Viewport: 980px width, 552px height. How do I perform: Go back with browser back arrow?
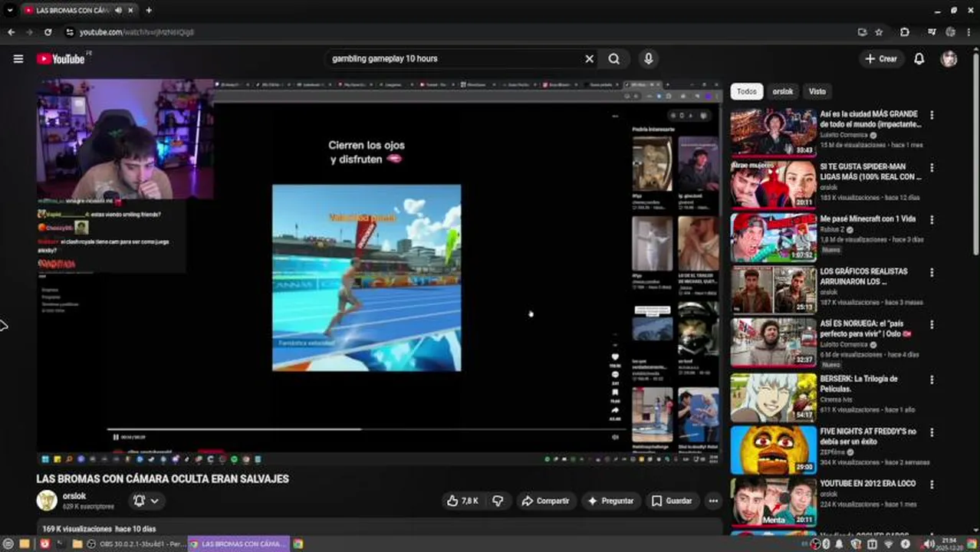click(x=11, y=32)
